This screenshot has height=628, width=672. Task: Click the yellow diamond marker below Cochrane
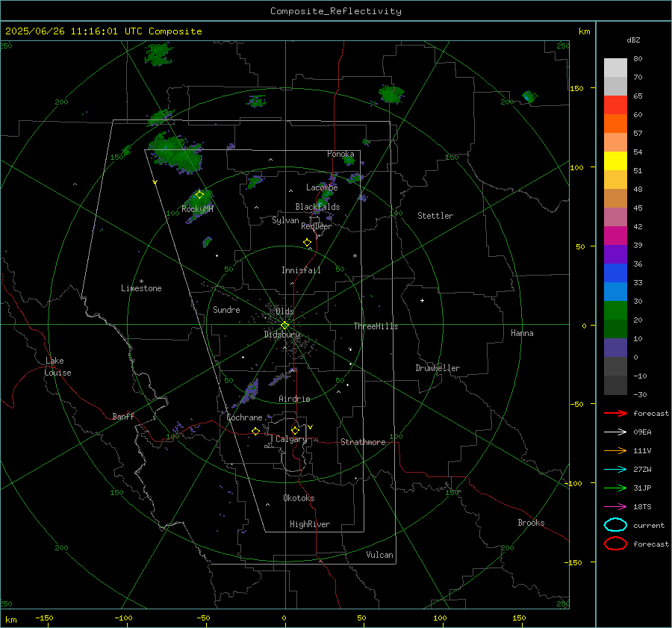(255, 431)
